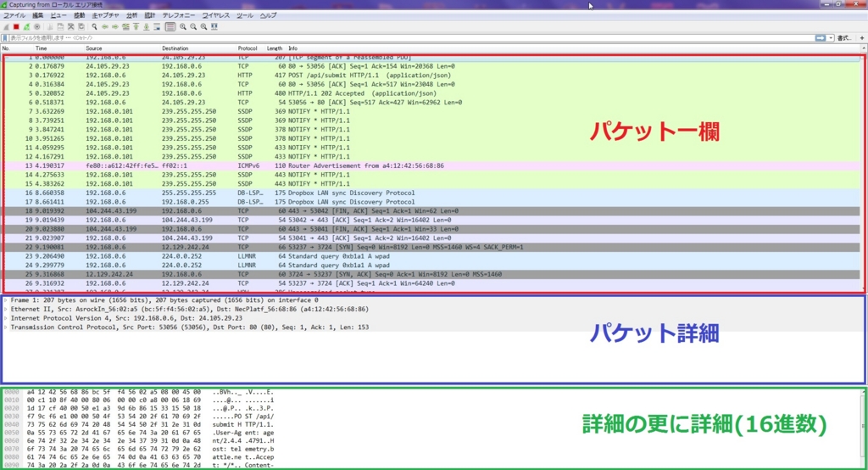Screen dimensions: 868x470
Task: Find a packet with the magnifier icon
Action: (x=94, y=26)
